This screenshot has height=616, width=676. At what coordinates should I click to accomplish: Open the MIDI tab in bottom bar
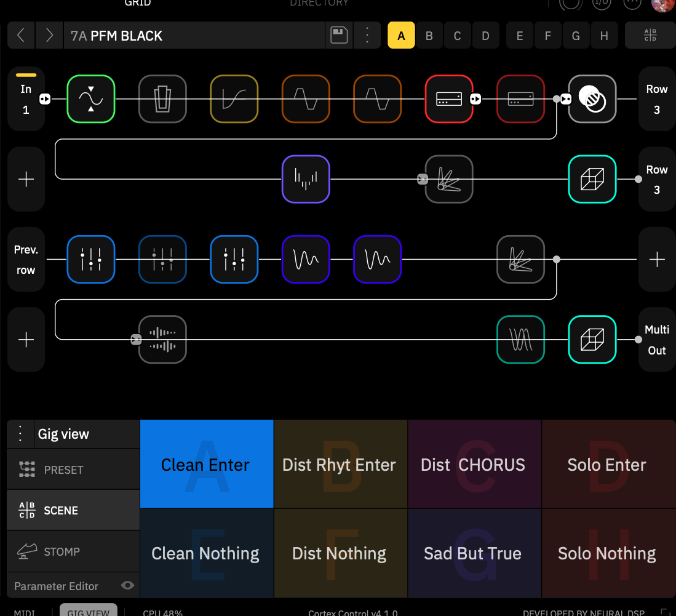click(x=25, y=612)
